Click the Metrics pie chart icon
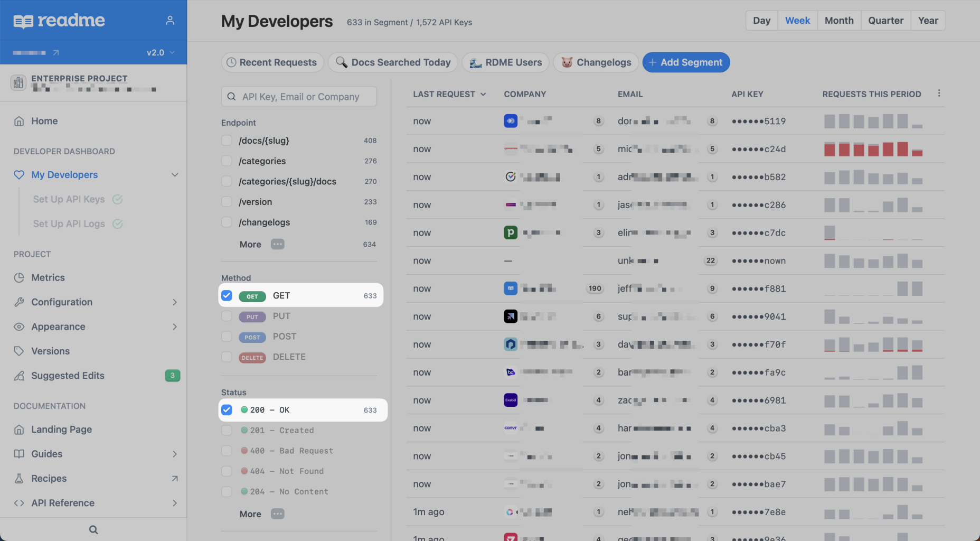 pos(19,278)
